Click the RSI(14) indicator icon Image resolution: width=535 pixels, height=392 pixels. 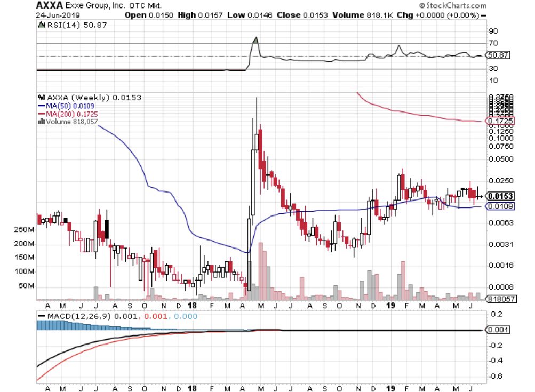click(41, 25)
